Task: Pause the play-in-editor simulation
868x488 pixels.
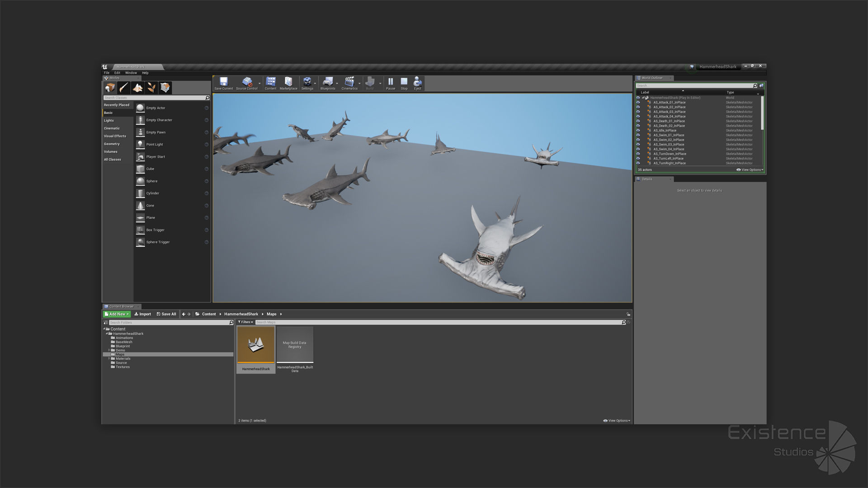Action: click(390, 82)
